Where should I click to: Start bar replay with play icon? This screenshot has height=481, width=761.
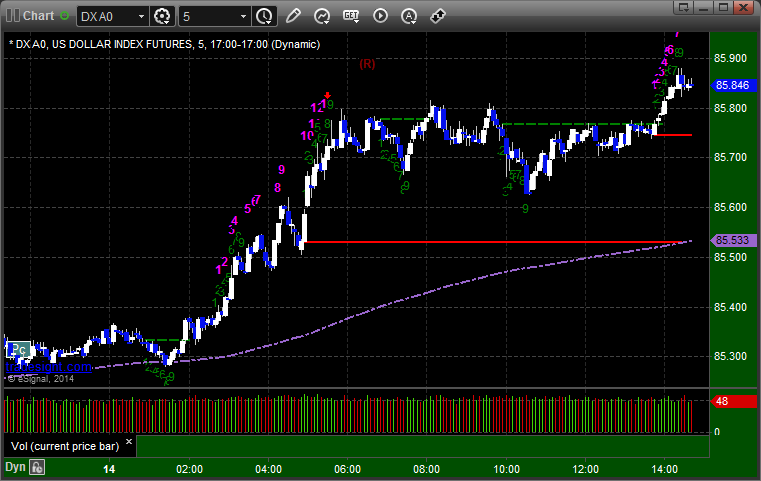[x=380, y=16]
